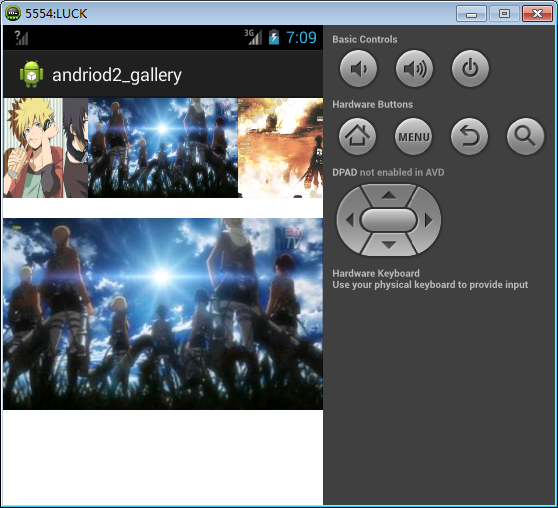This screenshot has width=558, height=508.
Task: Tap the 3G signal status icon
Action: click(253, 37)
